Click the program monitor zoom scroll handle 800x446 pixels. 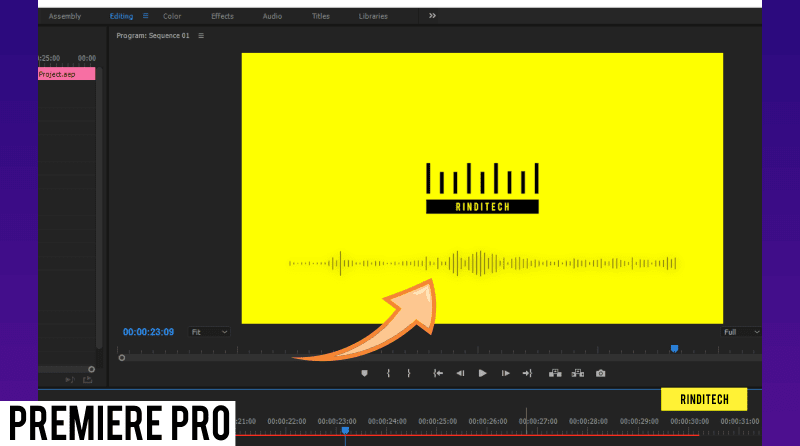(122, 358)
